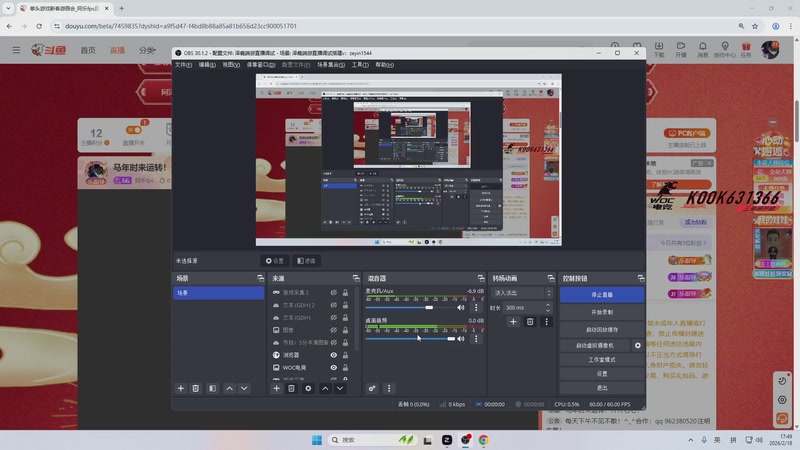Move source up with Sources panel up arrow
The width and height of the screenshot is (800, 450).
(325, 388)
